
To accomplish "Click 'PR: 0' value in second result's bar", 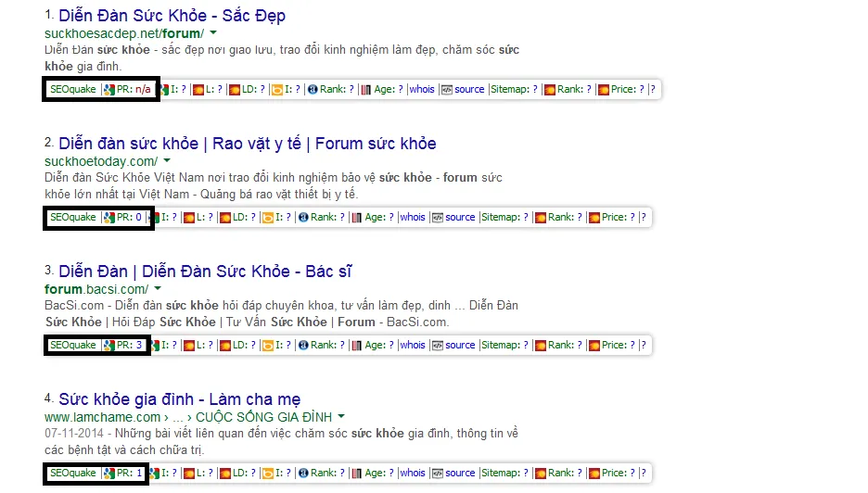I will coord(129,218).
